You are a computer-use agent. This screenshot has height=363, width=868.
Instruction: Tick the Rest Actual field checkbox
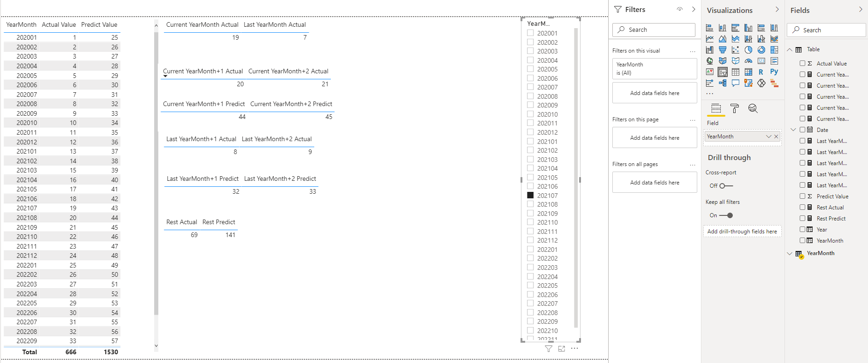click(802, 208)
